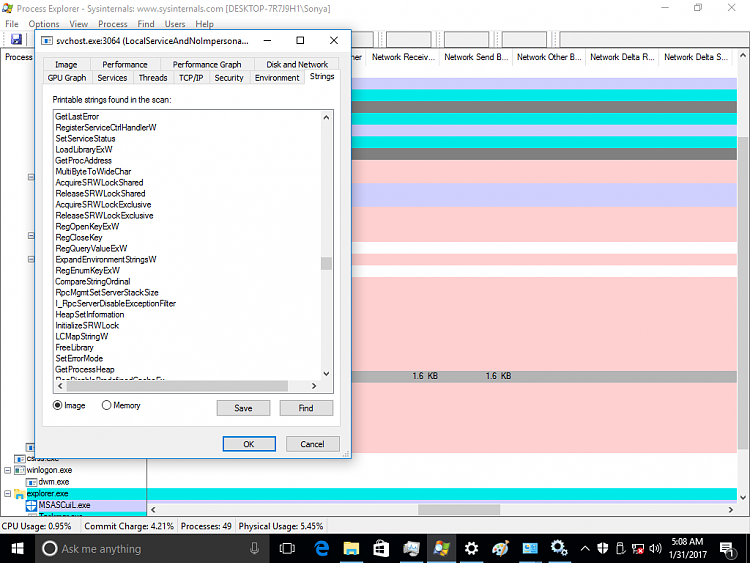750x563 pixels.
Task: Open the Windows Start menu
Action: click(x=17, y=549)
